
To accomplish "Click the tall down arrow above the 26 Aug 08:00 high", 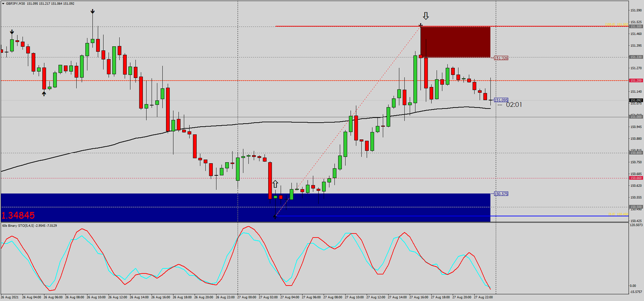I will coord(92,11).
